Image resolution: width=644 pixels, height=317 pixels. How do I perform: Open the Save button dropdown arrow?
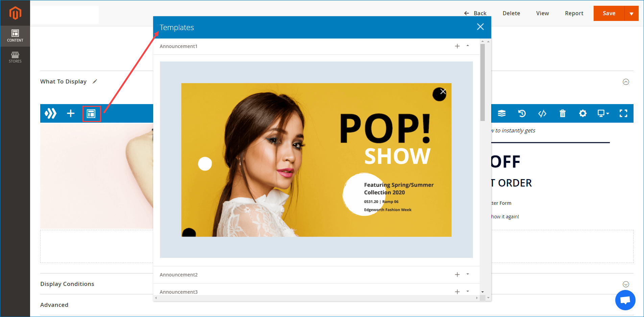pyautogui.click(x=631, y=13)
